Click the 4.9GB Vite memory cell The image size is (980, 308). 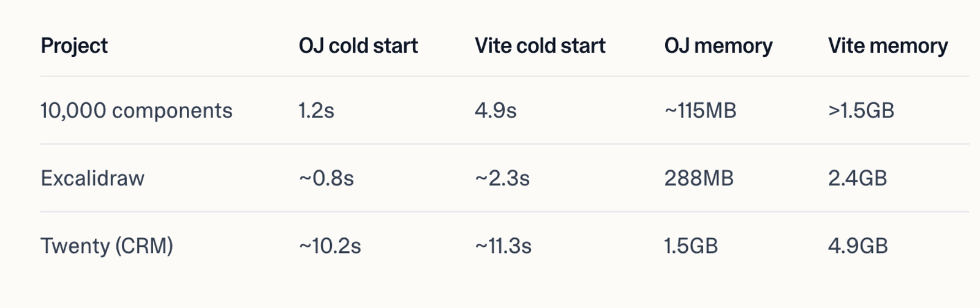(x=858, y=246)
